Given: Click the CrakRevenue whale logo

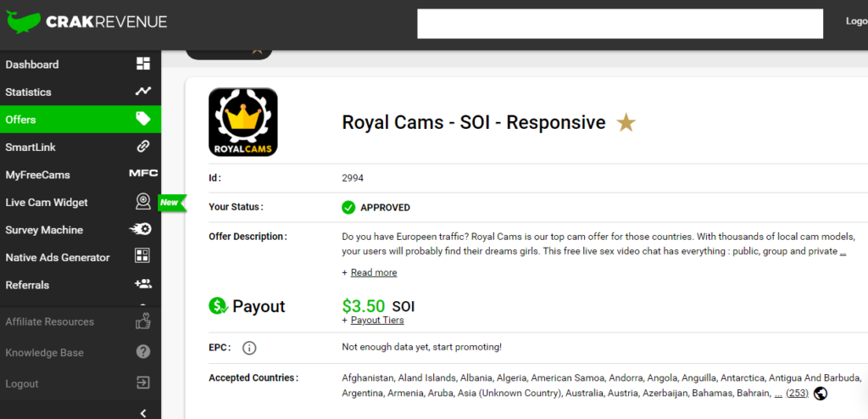Looking at the screenshot, I should coord(23,22).
